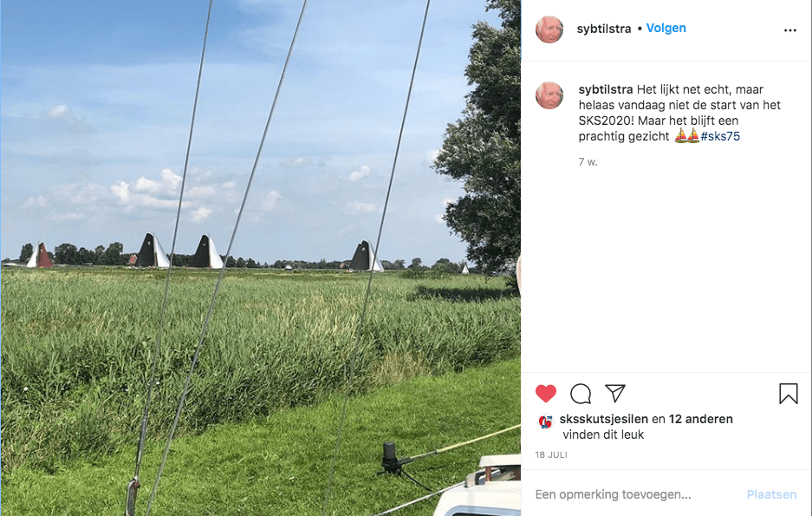Open sybtilstra username in the caption
This screenshot has width=812, height=516.
pyautogui.click(x=606, y=89)
